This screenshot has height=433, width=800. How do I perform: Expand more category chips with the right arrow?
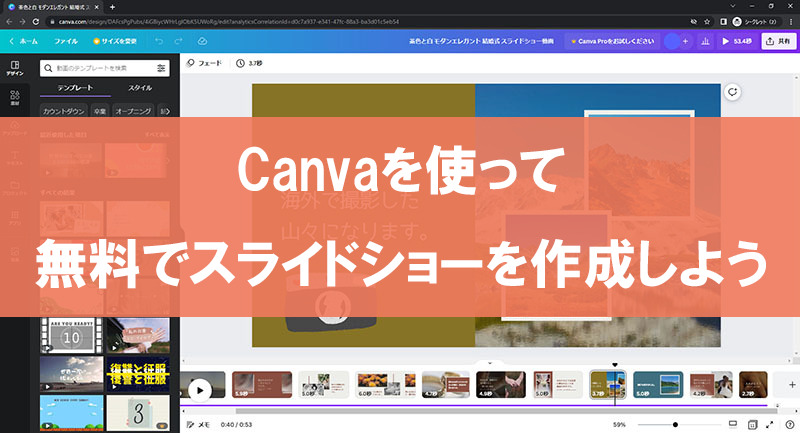coord(167,111)
